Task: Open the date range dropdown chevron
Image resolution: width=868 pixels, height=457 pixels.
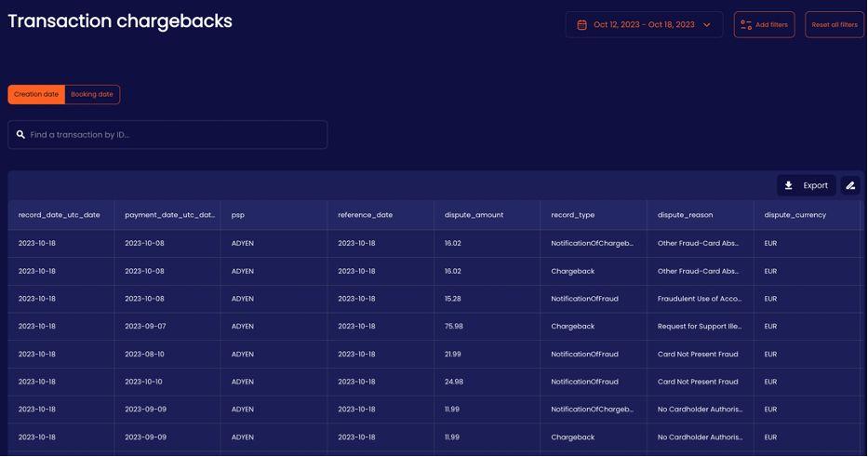Action: [x=707, y=25]
